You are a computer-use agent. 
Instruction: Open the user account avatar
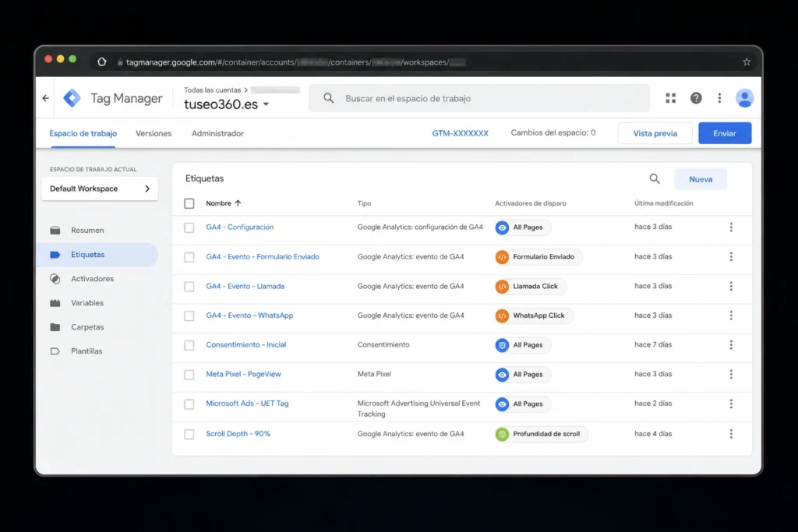(x=744, y=98)
